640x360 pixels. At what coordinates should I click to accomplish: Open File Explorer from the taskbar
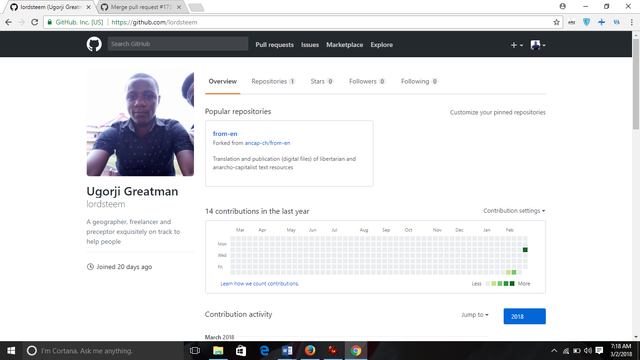pos(218,351)
